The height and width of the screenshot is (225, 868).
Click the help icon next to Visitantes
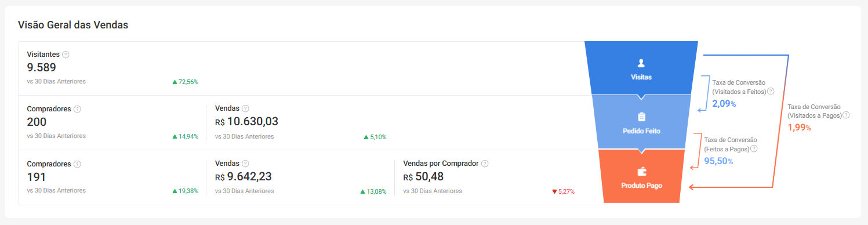click(66, 55)
